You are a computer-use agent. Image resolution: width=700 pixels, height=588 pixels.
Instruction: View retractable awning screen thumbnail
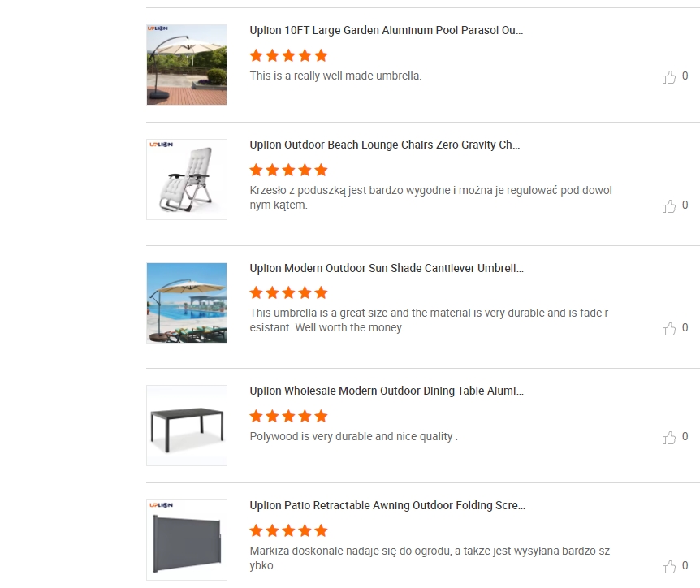(x=187, y=540)
